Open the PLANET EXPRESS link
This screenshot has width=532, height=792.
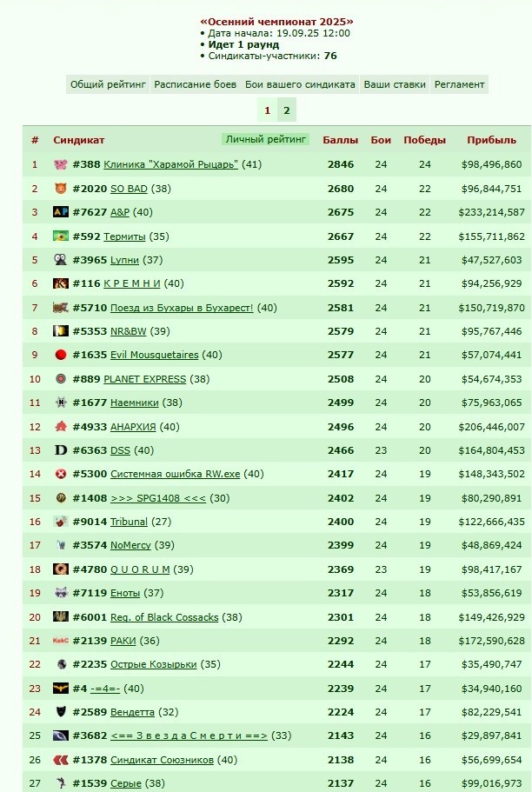[x=145, y=379]
